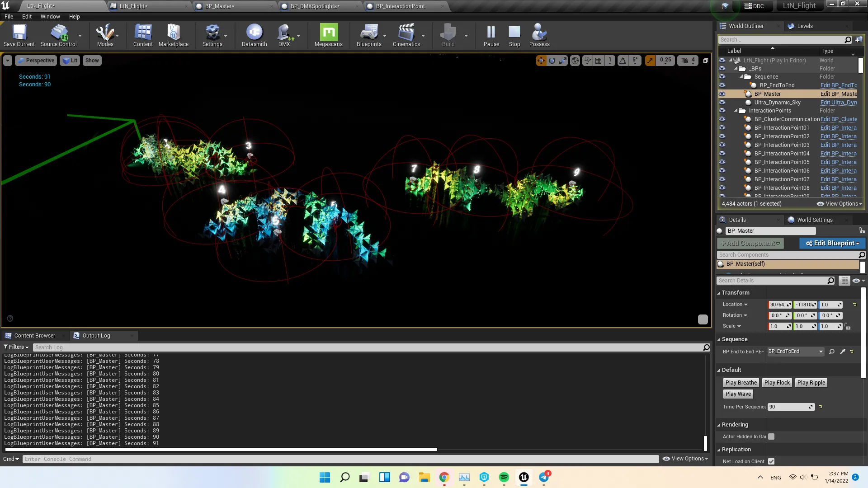868x488 pixels.
Task: Click the Cinematics toolbar icon
Action: tap(406, 35)
